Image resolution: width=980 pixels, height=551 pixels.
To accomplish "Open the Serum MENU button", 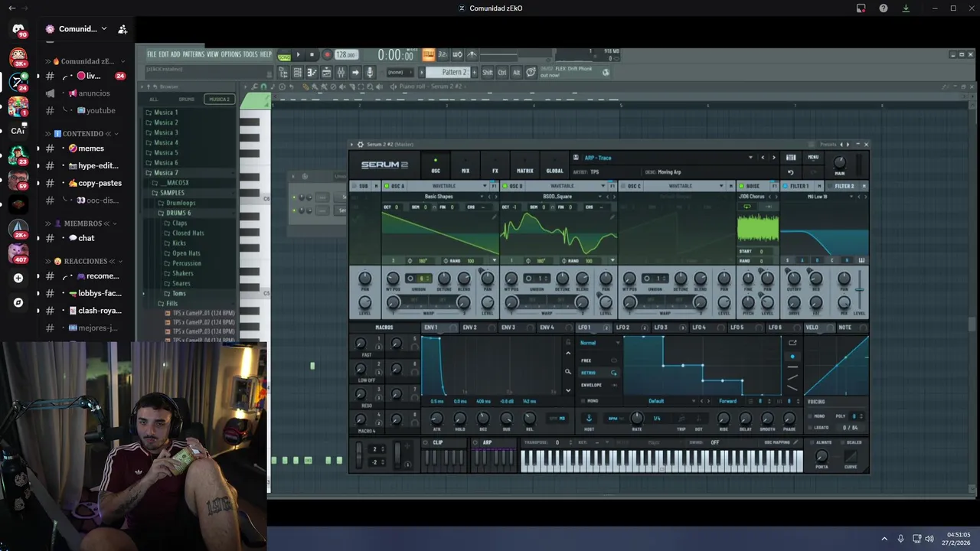I will pos(813,158).
